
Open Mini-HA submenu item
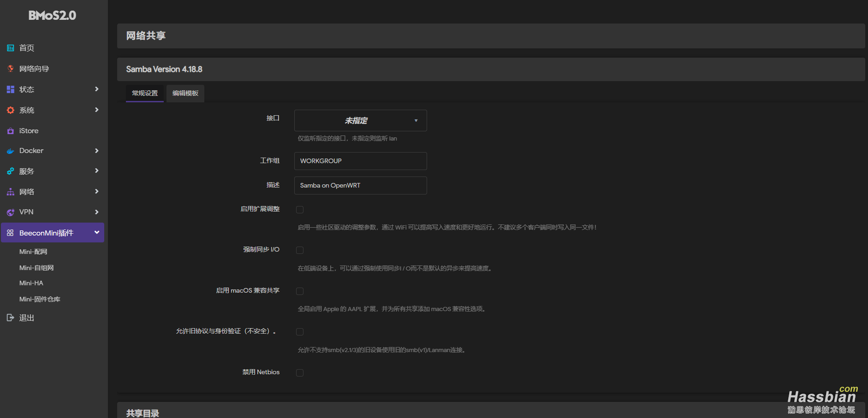[x=31, y=283]
